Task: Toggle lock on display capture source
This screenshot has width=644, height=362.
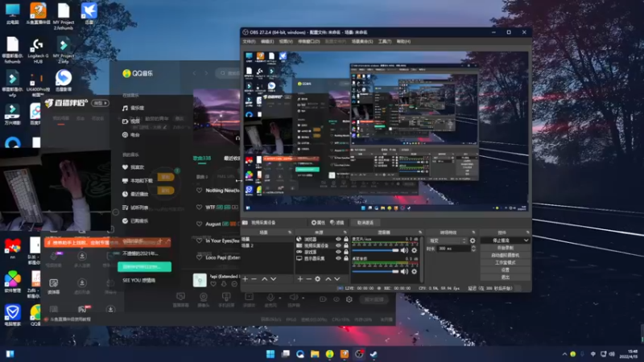Action: tap(346, 258)
